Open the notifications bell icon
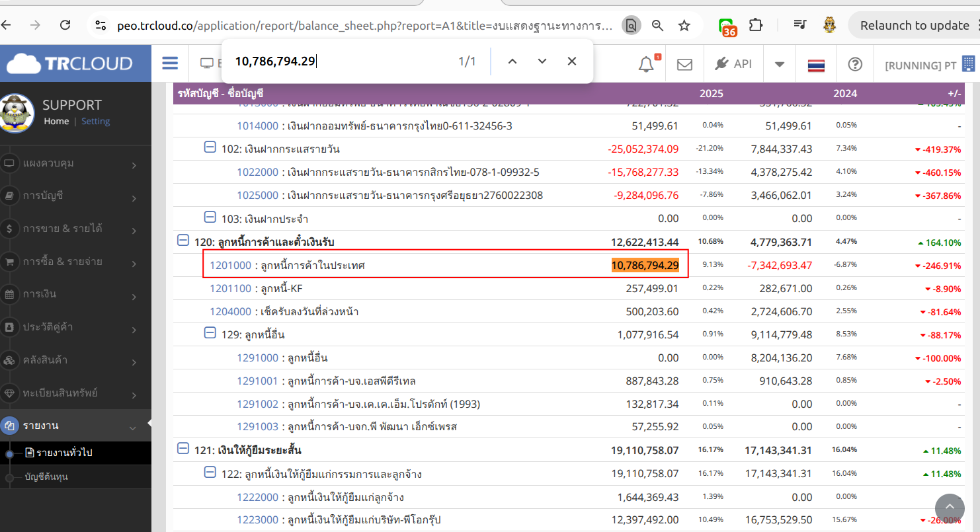The image size is (980, 532). 646,64
